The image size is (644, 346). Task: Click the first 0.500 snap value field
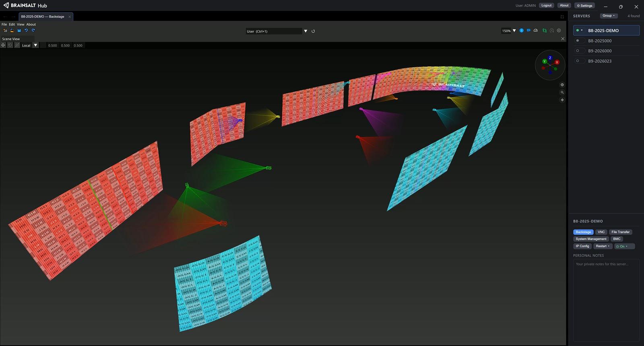tap(52, 45)
